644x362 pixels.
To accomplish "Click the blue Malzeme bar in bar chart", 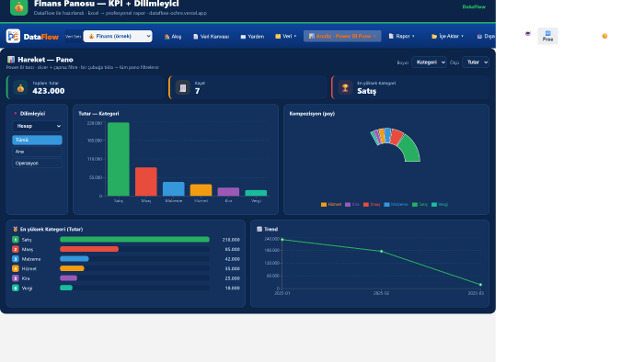I will 174,189.
